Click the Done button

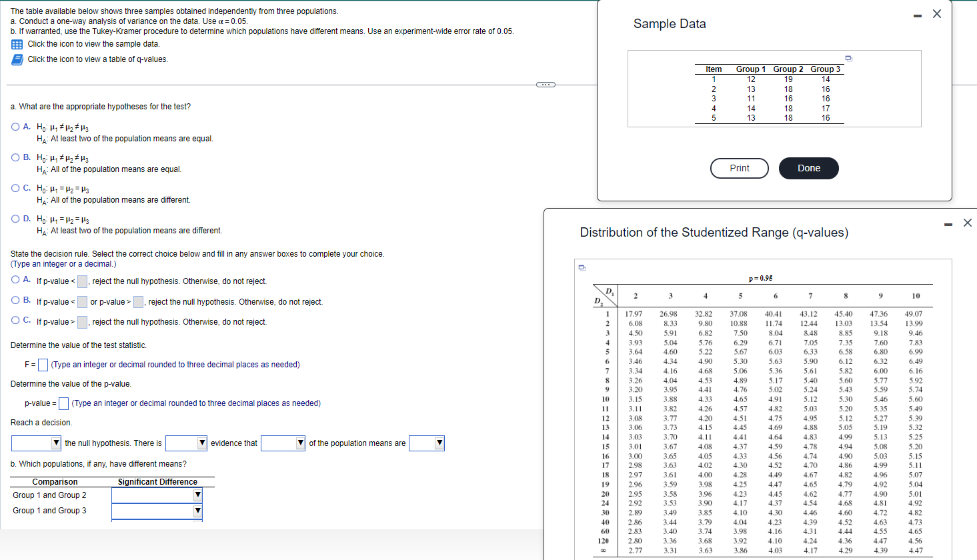coord(808,168)
